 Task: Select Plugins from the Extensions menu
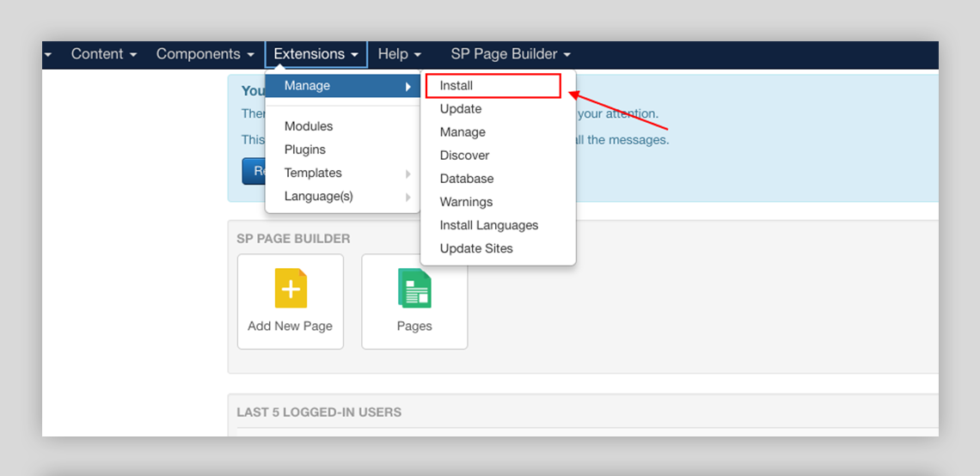(x=305, y=150)
